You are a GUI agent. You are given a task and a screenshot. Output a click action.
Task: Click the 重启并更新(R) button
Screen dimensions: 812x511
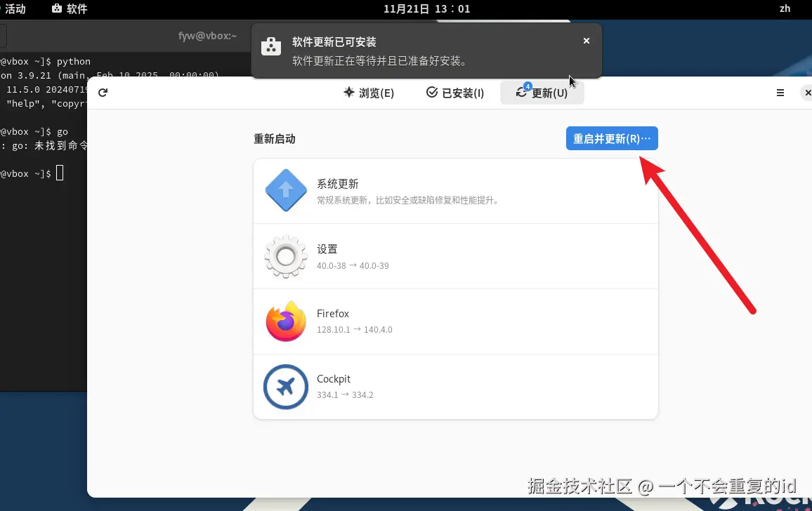tap(612, 138)
